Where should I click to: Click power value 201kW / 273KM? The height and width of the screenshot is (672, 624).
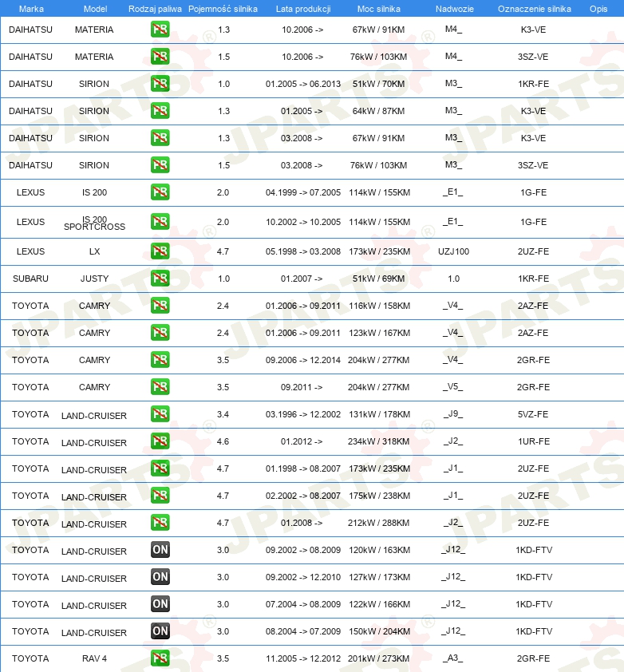coord(378,658)
